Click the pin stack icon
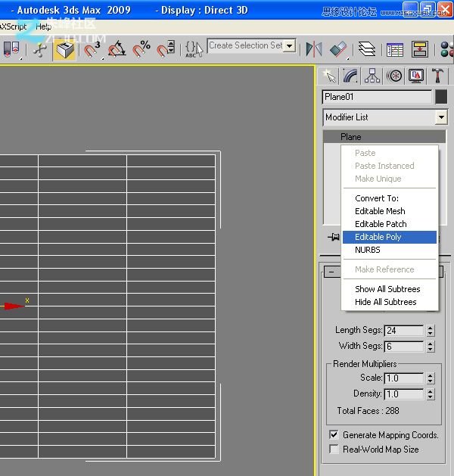The height and width of the screenshot is (476, 454). tap(333, 237)
